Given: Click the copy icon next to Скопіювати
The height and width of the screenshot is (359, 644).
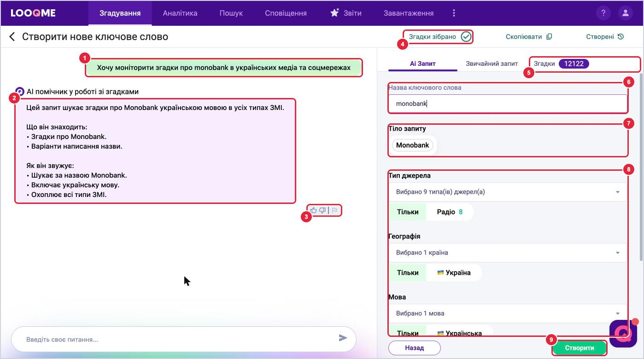Looking at the screenshot, I should click(549, 37).
